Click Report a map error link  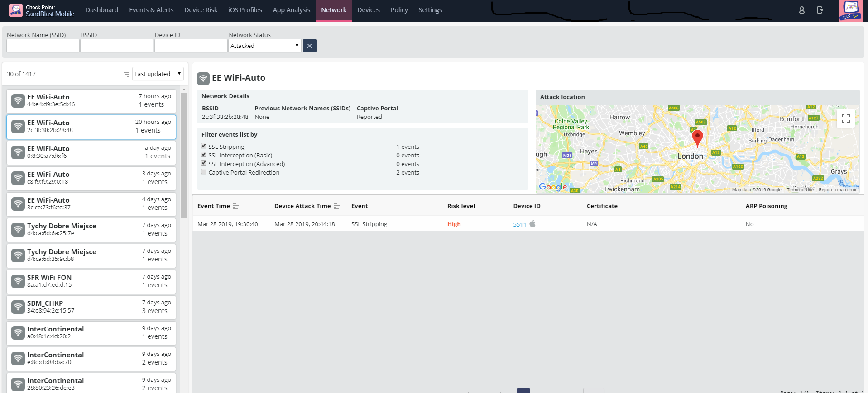[838, 190]
